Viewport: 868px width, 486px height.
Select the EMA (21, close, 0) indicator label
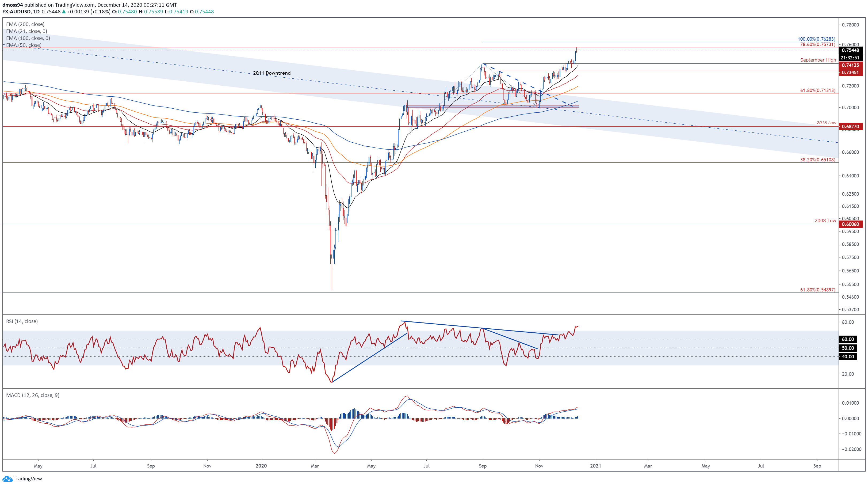coord(27,31)
